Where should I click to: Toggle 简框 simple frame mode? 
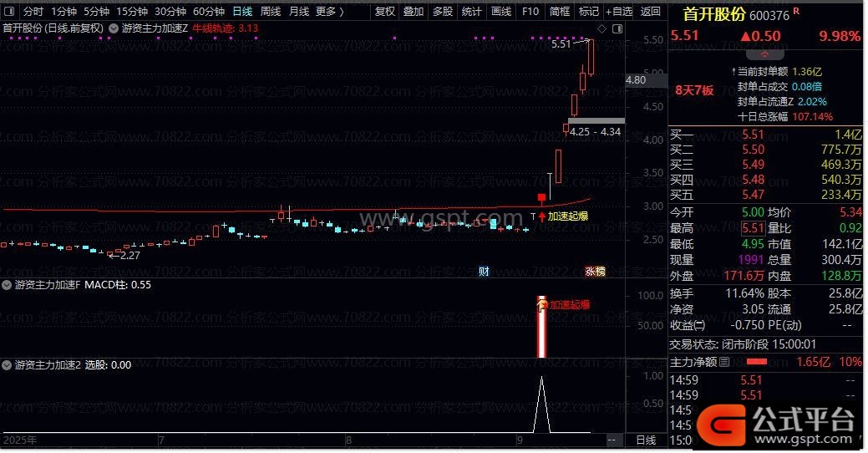[559, 11]
